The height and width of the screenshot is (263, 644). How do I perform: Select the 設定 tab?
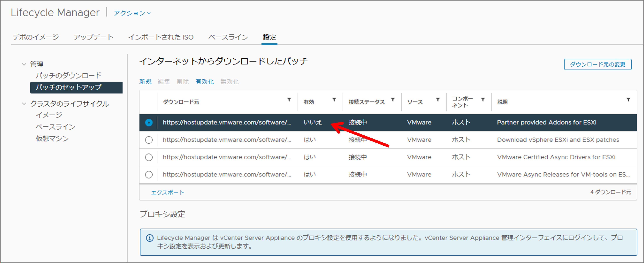coord(270,37)
